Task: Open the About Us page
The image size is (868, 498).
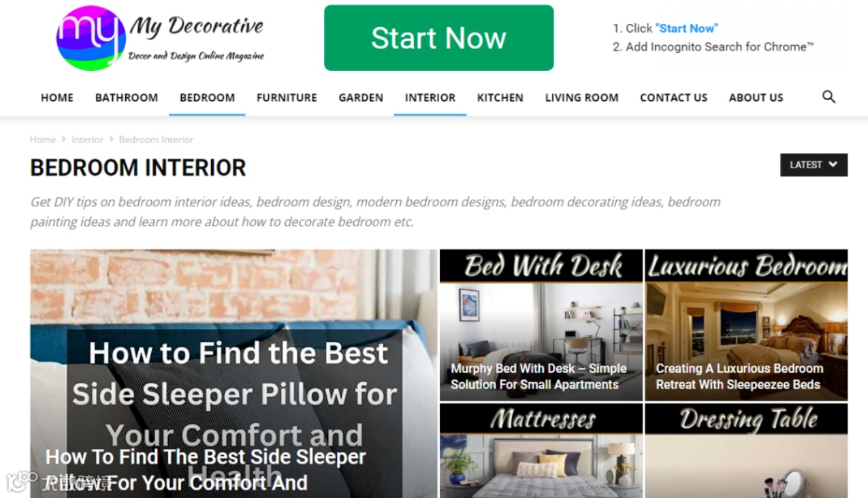Action: pyautogui.click(x=756, y=97)
